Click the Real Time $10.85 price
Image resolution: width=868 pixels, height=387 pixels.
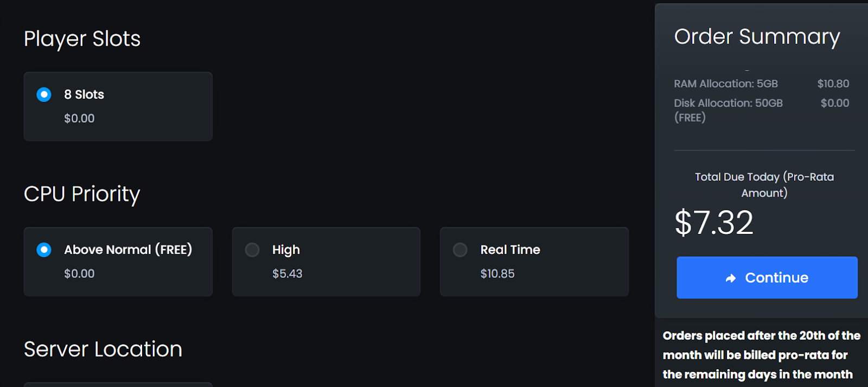(497, 274)
